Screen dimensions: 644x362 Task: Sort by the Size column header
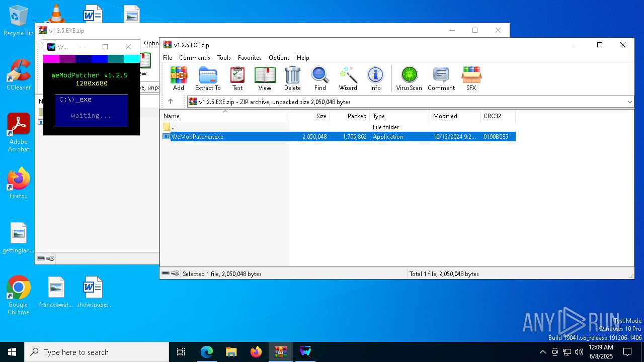point(309,116)
